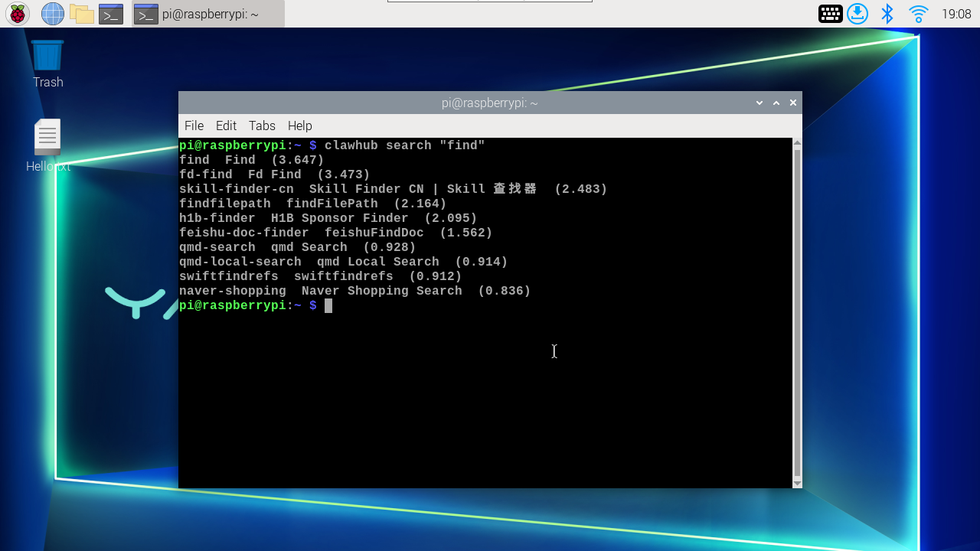Select the Hello.txt file on the desktop
980x551 pixels.
point(47,145)
